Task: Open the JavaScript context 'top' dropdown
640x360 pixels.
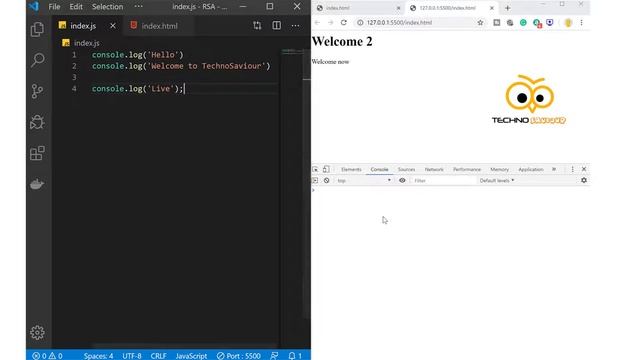Action: pos(364,180)
